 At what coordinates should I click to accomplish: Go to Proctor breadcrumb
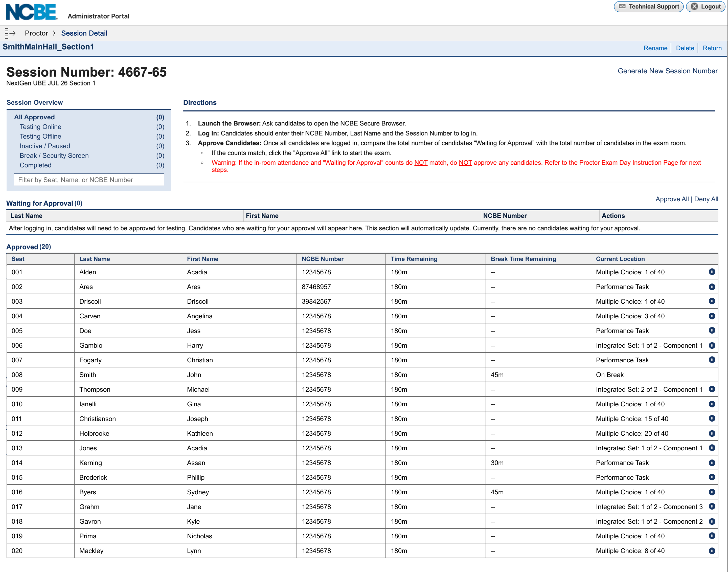pos(36,33)
